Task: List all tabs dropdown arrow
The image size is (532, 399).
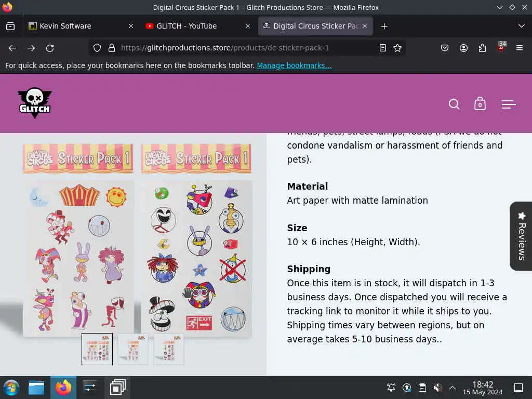Action: coord(522,26)
